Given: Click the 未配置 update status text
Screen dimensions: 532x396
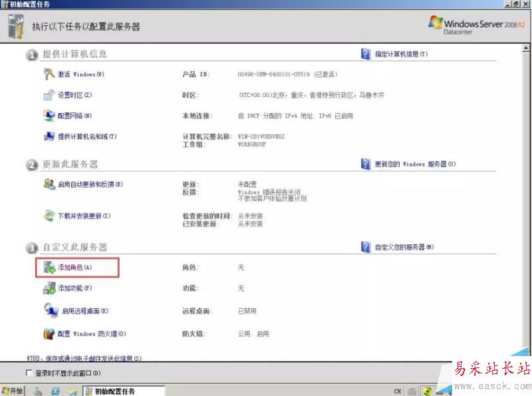Looking at the screenshot, I should tap(247, 184).
